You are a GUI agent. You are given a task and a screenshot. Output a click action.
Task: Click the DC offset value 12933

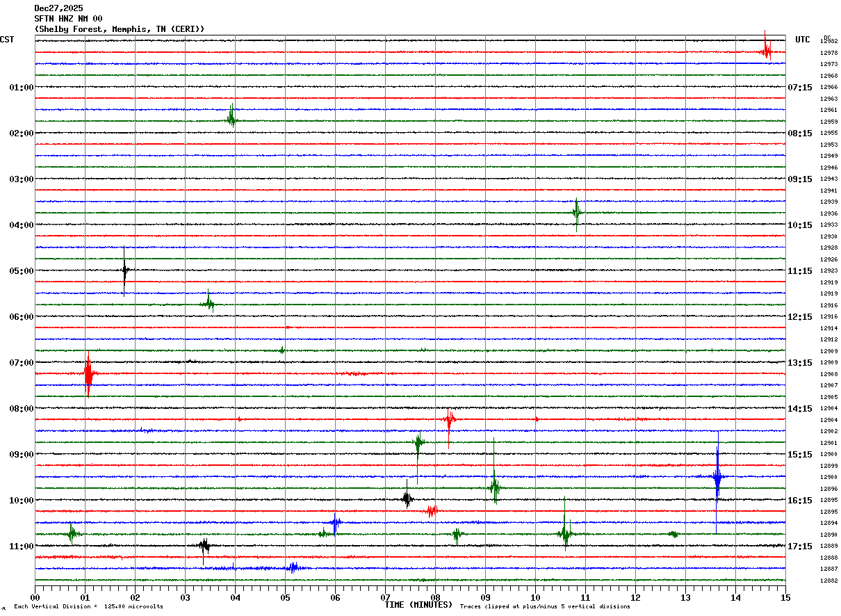pyautogui.click(x=828, y=225)
